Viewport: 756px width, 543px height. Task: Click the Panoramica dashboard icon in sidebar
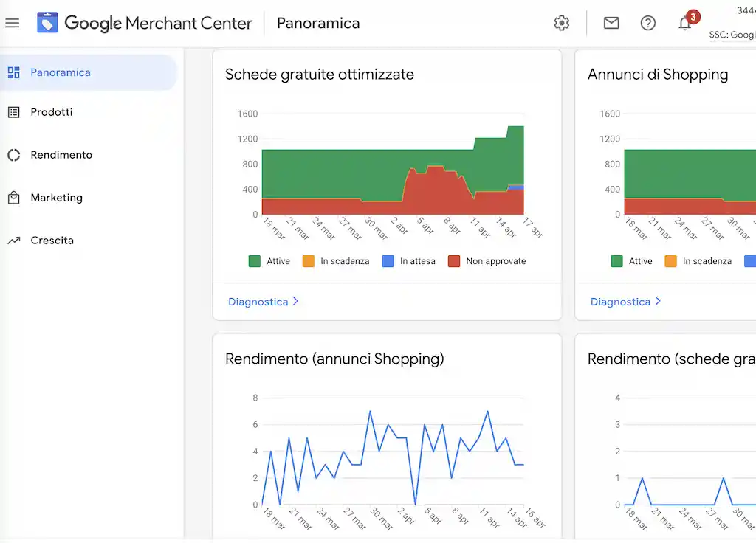coord(13,72)
